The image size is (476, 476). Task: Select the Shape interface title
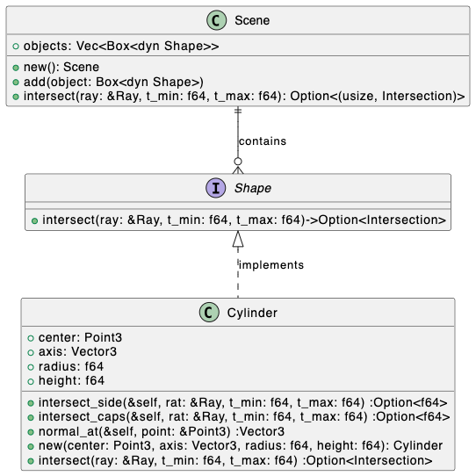253,188
